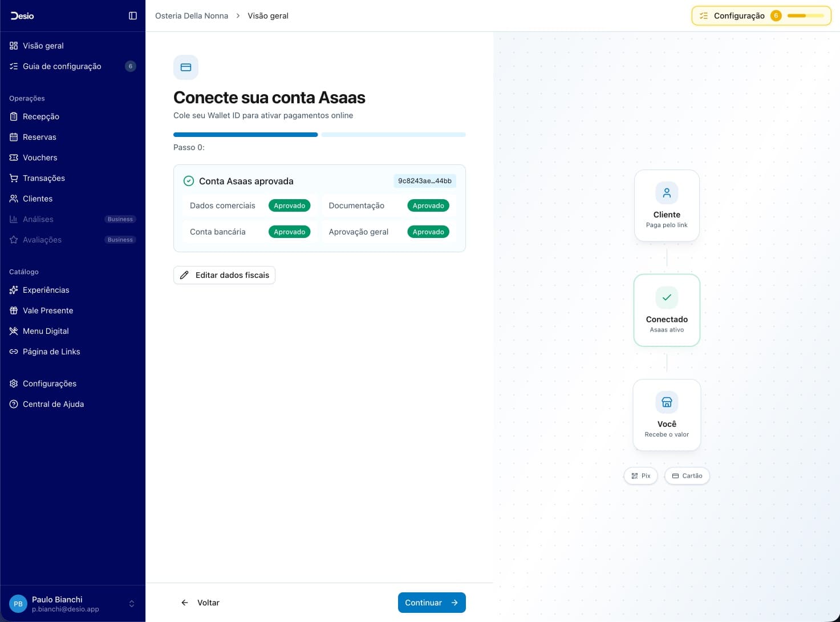
Task: Click the Avaliações star icon
Action: coord(14,240)
